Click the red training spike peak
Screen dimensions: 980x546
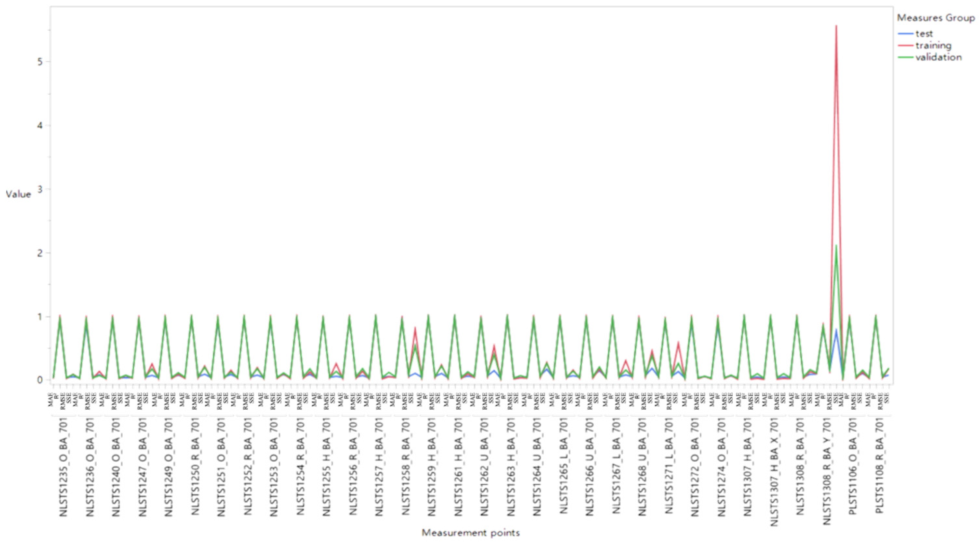836,26
